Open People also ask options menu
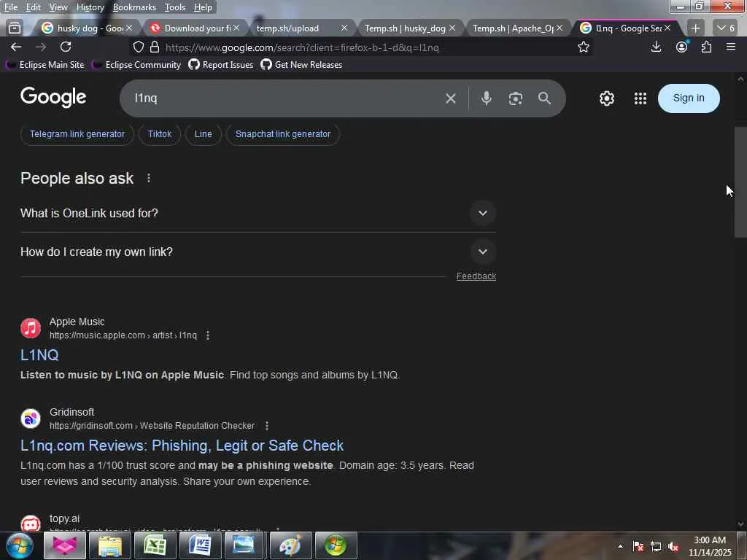The width and height of the screenshot is (747, 560). 149,178
